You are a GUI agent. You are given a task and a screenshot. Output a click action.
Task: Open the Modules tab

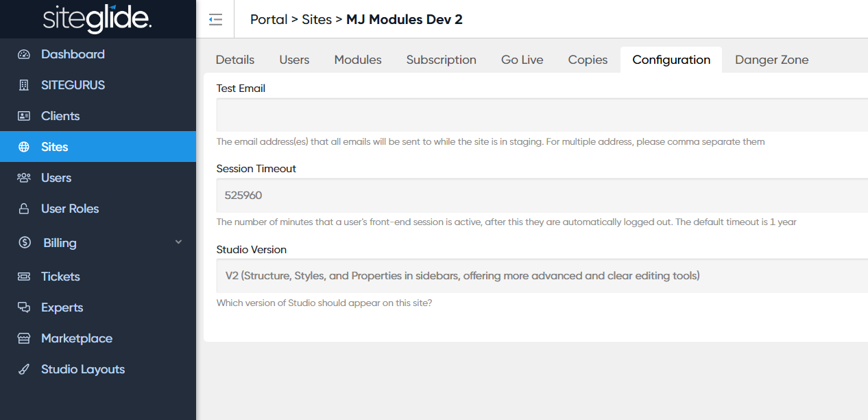(358, 60)
